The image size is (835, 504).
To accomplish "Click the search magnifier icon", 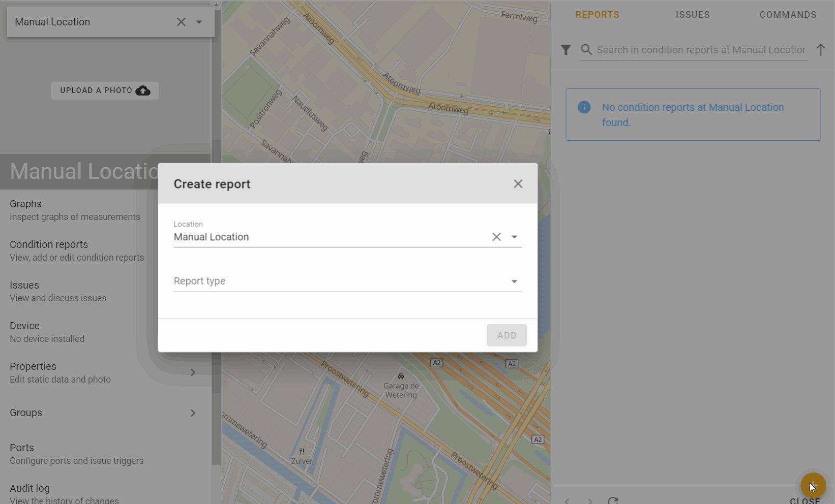I will pos(586,49).
